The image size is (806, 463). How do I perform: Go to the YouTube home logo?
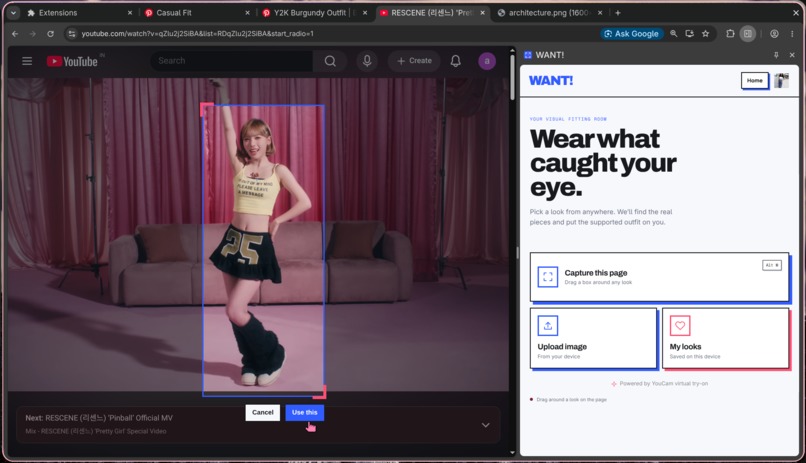point(72,61)
